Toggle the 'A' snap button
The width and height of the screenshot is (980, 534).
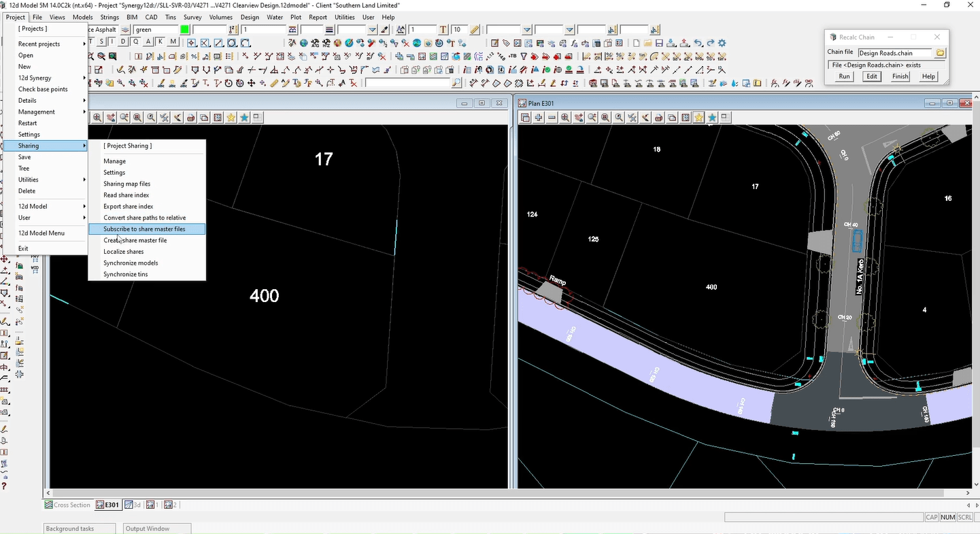pyautogui.click(x=149, y=42)
